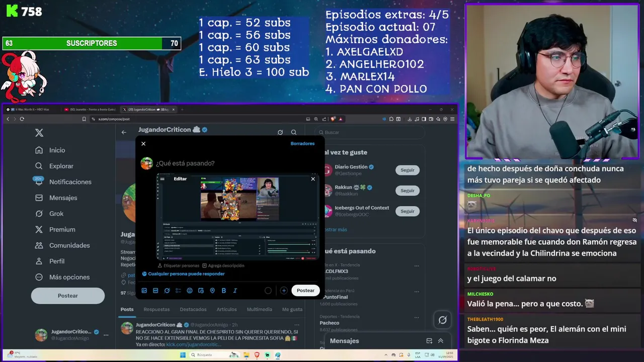Select the Destacados profile tab
Viewport: 644px width, 362px height.
[193, 310]
